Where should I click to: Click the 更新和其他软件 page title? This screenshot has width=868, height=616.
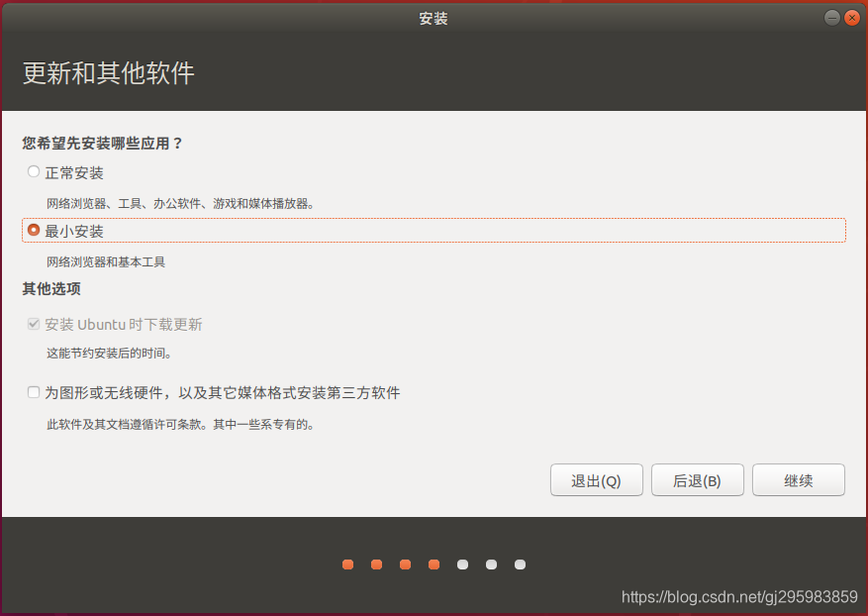pos(109,73)
